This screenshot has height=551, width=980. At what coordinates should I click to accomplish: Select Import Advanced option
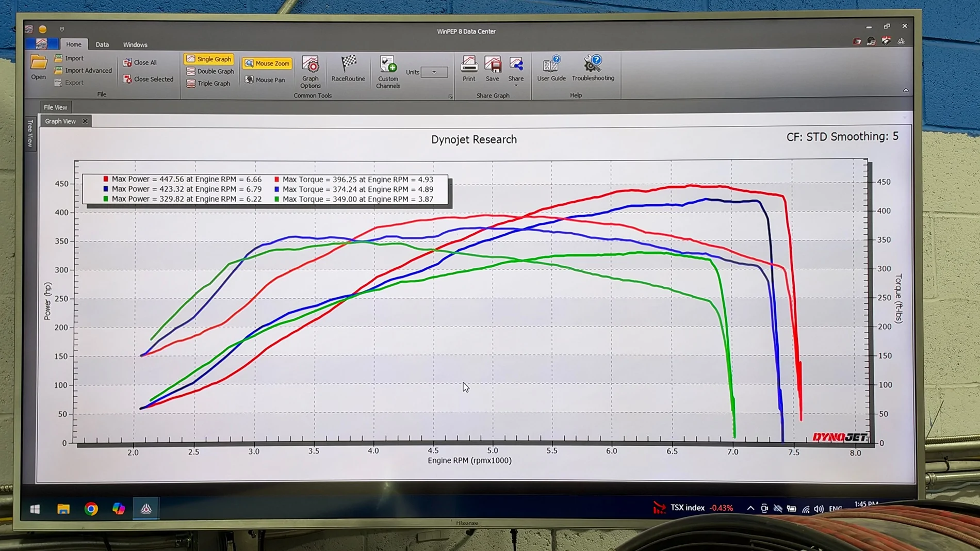83,70
